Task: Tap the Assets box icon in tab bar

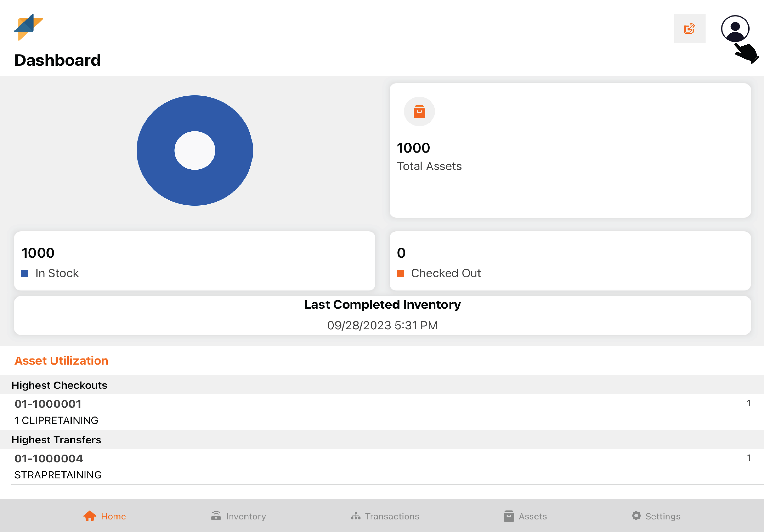Action: click(x=508, y=516)
